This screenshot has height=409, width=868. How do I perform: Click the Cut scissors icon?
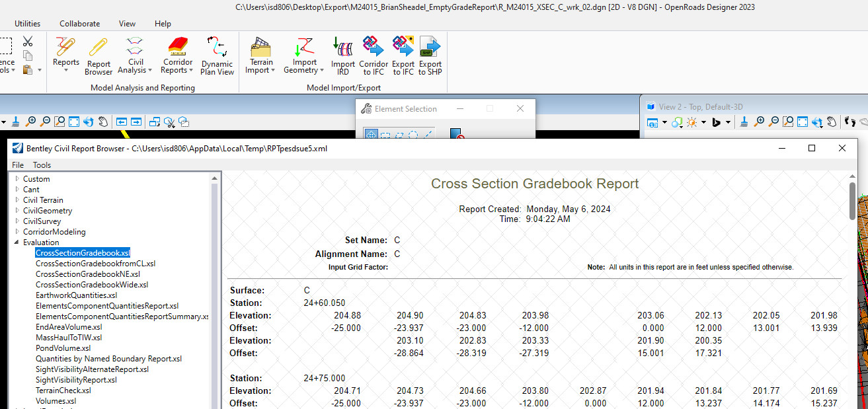point(28,42)
